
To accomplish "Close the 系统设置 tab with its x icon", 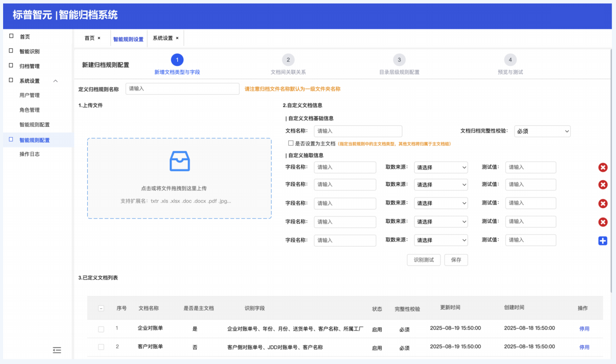I will point(177,38).
